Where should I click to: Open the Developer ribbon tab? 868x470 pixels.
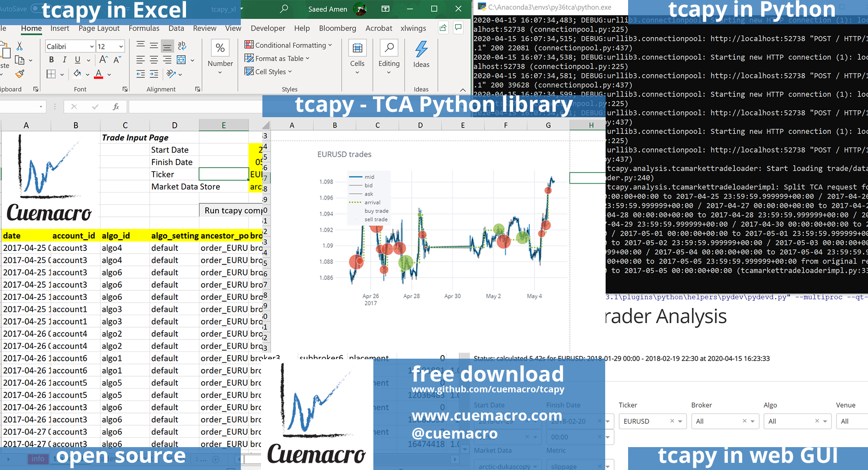(x=268, y=28)
